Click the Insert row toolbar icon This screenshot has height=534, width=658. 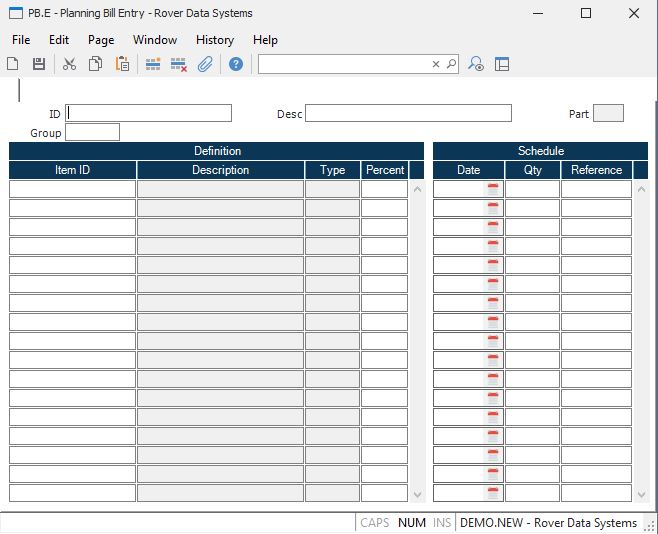153,64
